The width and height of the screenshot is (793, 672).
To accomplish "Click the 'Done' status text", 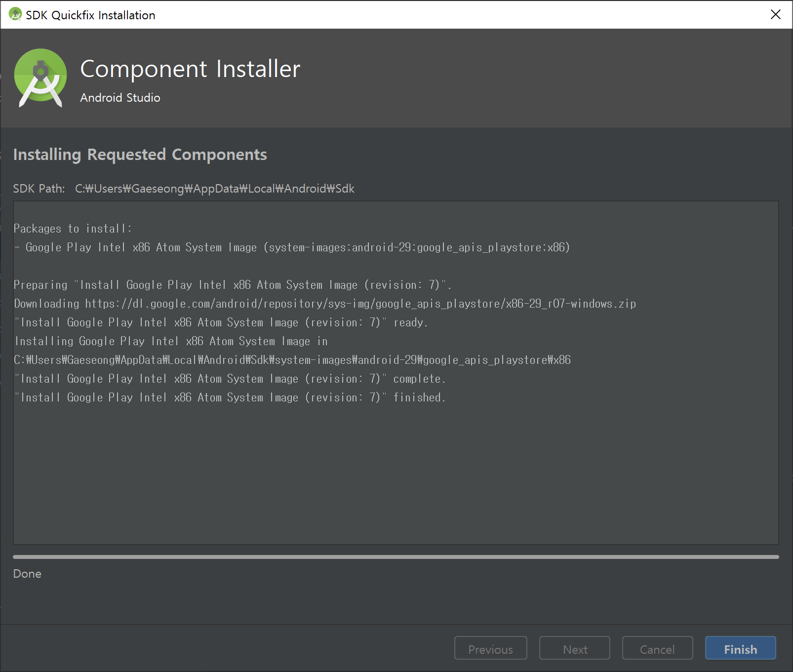I will 27,574.
